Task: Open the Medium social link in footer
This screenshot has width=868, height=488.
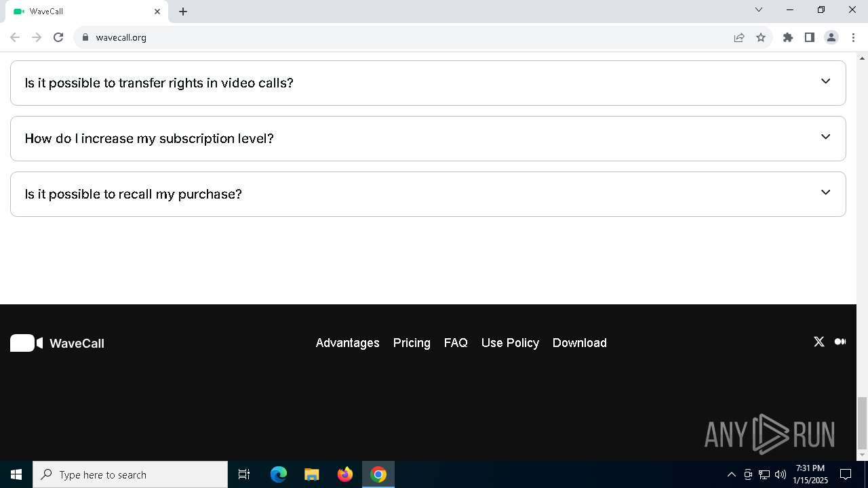Action: 840,342
